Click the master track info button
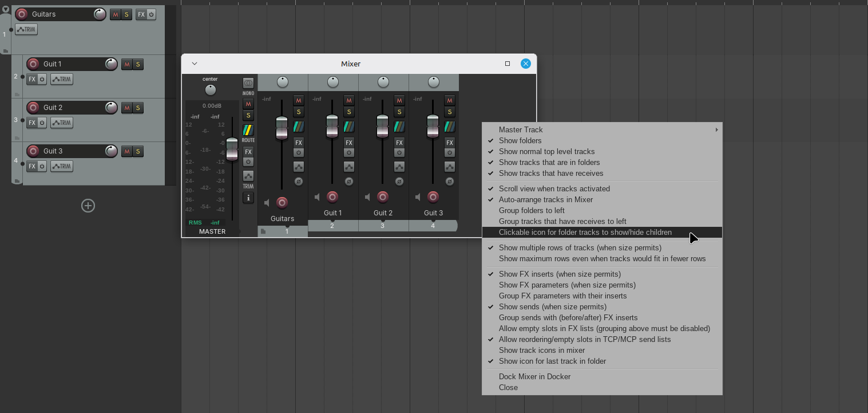Viewport: 868px width, 413px height. 248,198
